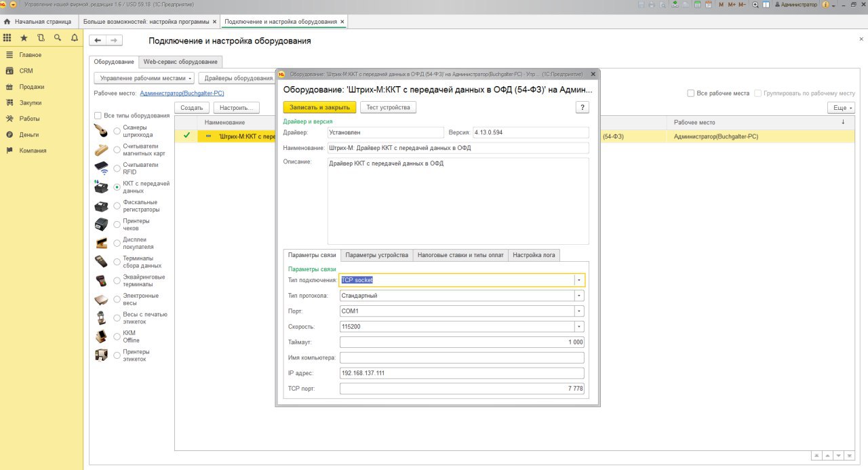This screenshot has height=470, width=868.
Task: Switch to Web-сервис оборудование tab
Action: pyautogui.click(x=180, y=62)
